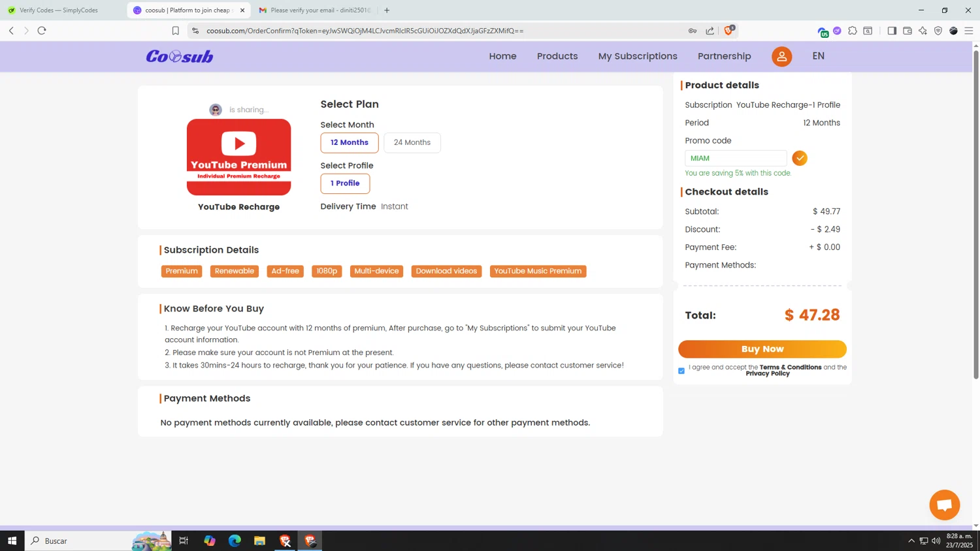The height and width of the screenshot is (551, 980).
Task: Click the Premium tag
Action: tap(182, 271)
